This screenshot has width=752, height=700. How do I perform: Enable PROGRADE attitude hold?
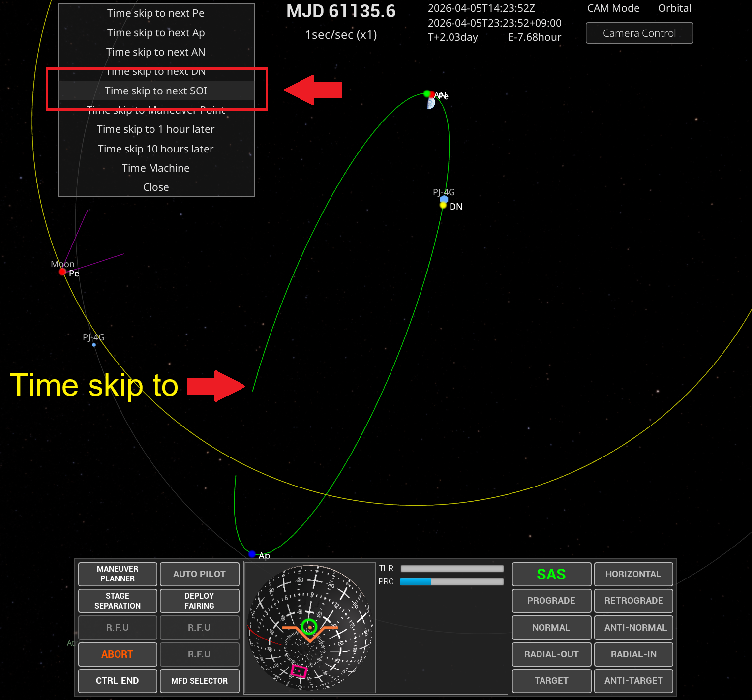[551, 601]
